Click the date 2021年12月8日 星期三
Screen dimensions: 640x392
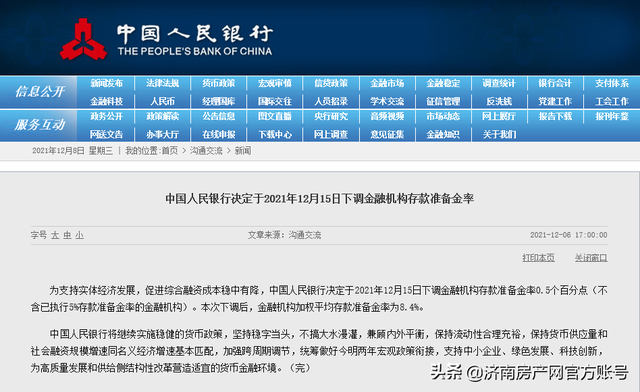pyautogui.click(x=72, y=151)
